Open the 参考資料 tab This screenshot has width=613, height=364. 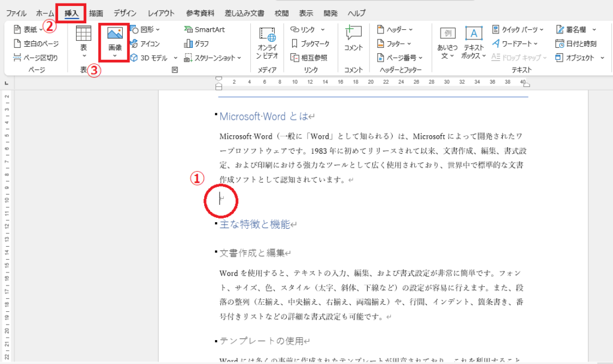point(200,13)
